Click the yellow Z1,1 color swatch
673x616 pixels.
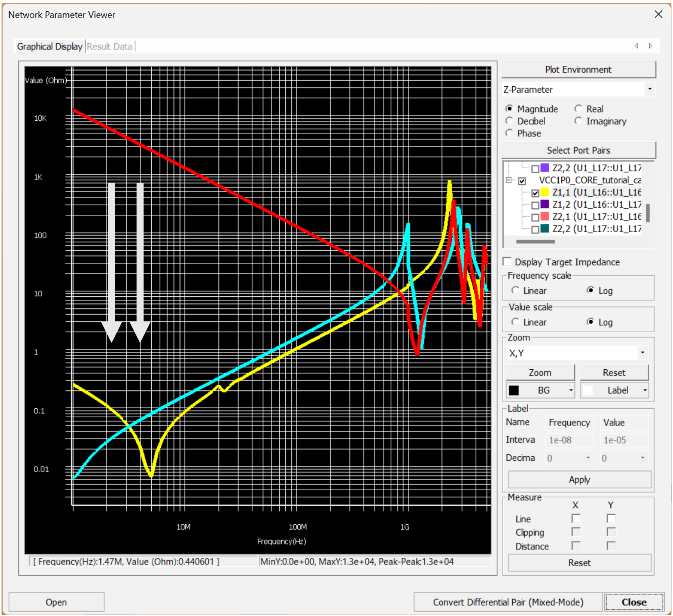pyautogui.click(x=545, y=192)
